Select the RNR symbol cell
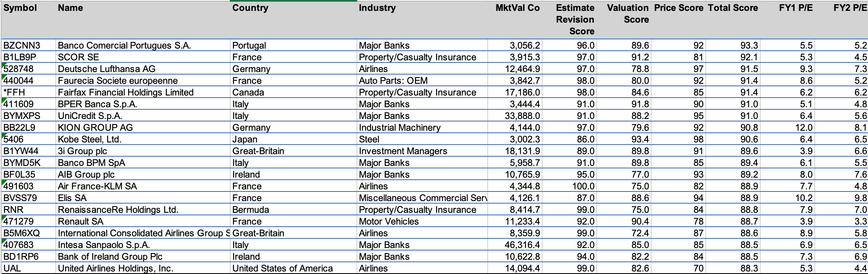Viewport: 868px width, 274px height. (x=28, y=209)
